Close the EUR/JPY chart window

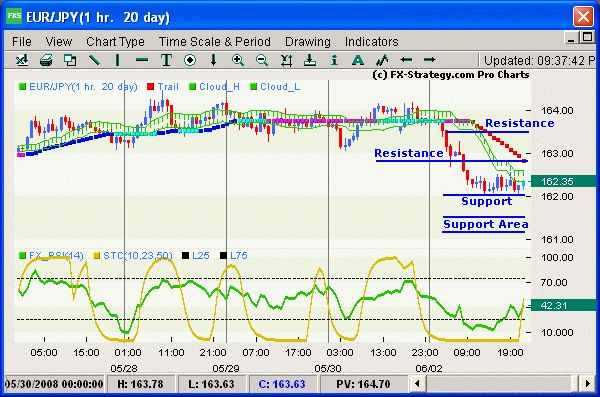click(x=583, y=16)
